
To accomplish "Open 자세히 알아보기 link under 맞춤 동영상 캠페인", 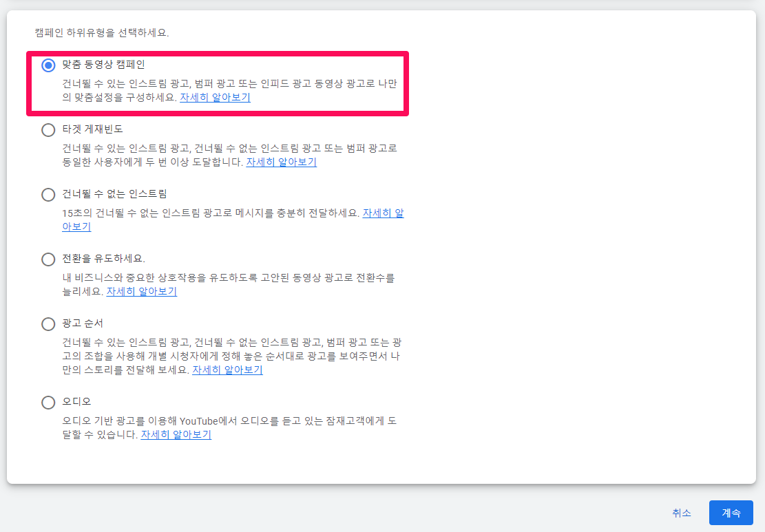I will [x=215, y=97].
